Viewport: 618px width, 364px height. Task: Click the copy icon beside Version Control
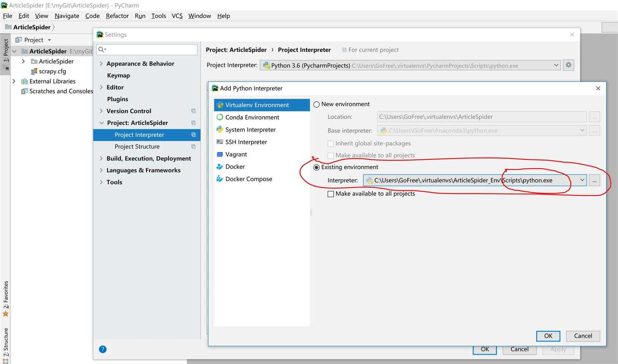click(x=194, y=111)
